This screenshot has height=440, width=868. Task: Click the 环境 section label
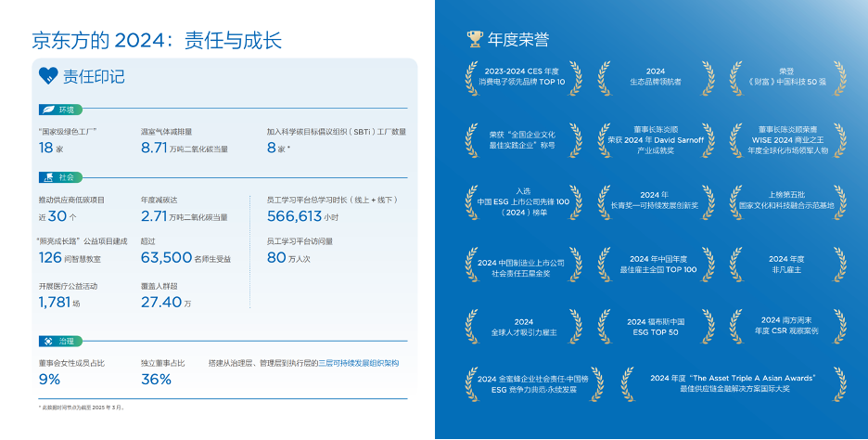pos(67,110)
